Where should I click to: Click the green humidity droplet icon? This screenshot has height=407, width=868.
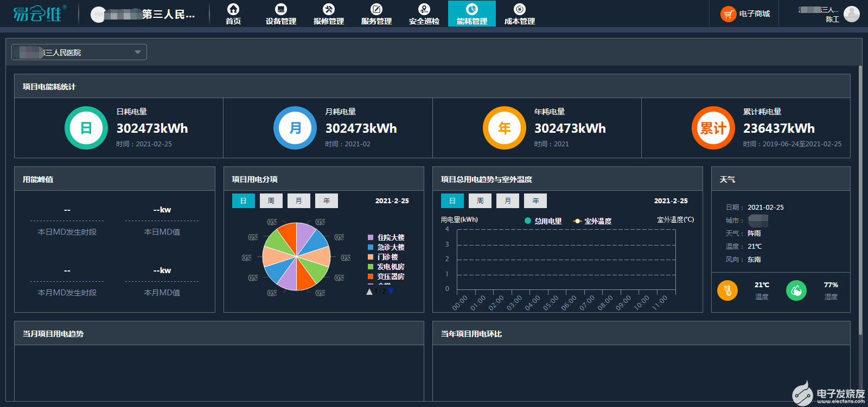click(796, 290)
